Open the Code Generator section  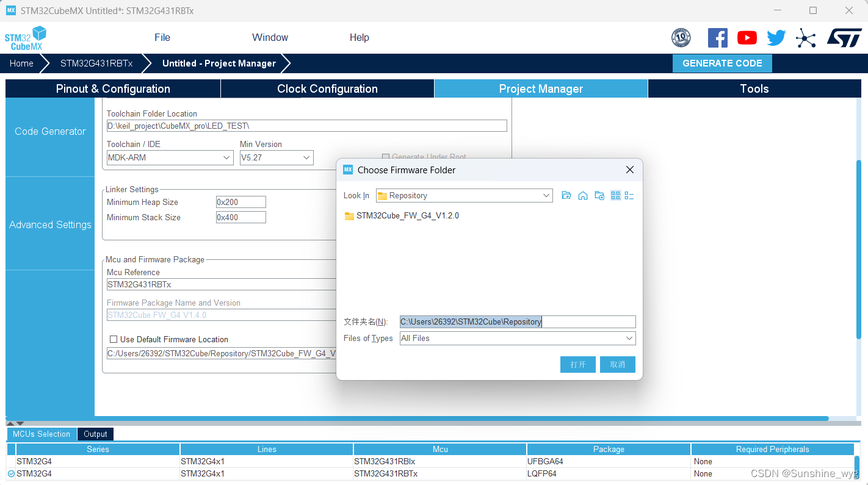pyautogui.click(x=50, y=131)
